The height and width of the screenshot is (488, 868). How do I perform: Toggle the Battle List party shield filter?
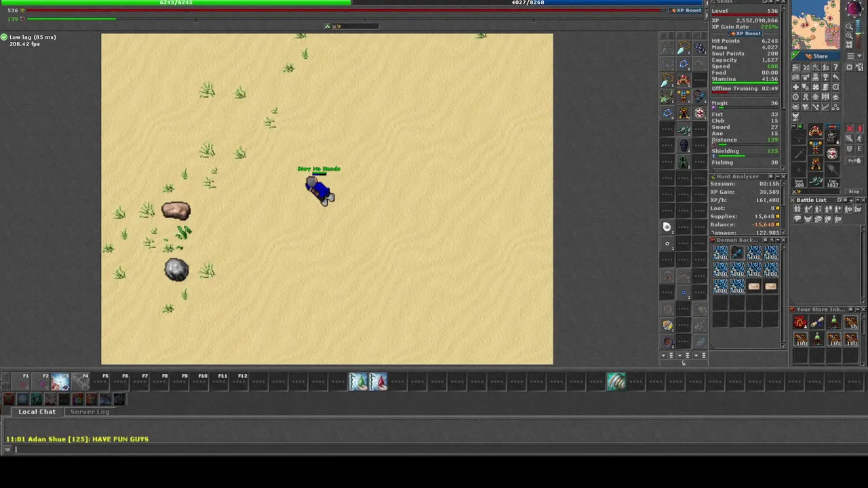828,219
